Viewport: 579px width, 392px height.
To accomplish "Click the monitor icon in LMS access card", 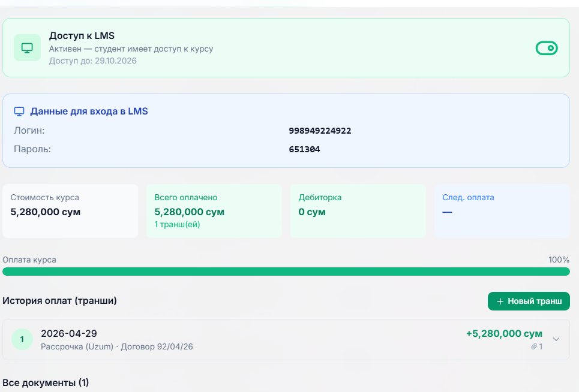I will (28, 47).
